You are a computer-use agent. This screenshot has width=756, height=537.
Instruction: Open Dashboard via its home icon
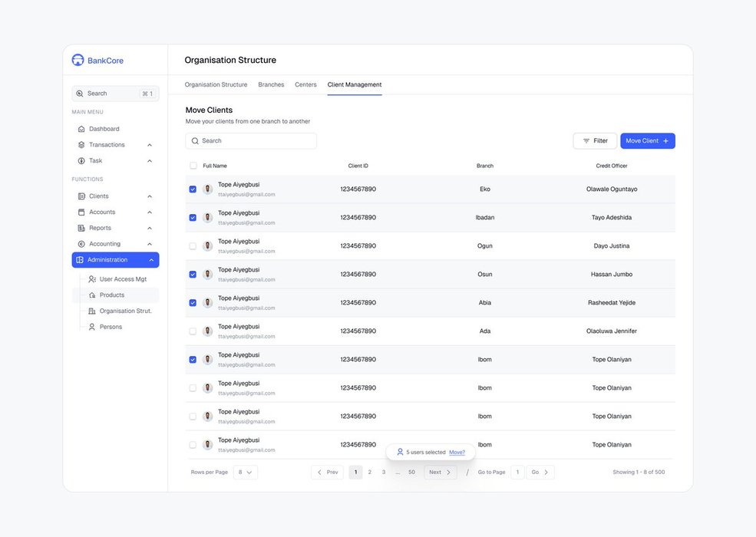point(81,129)
